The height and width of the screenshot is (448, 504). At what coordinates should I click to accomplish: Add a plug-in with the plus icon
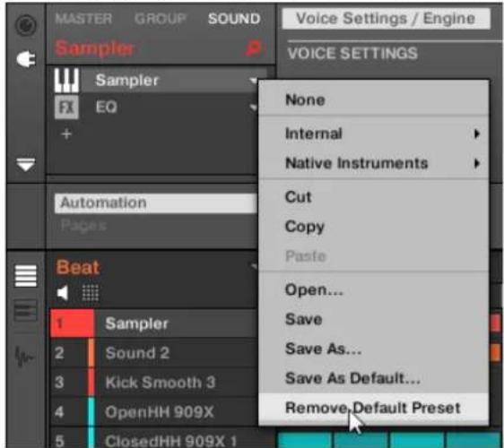tap(66, 134)
